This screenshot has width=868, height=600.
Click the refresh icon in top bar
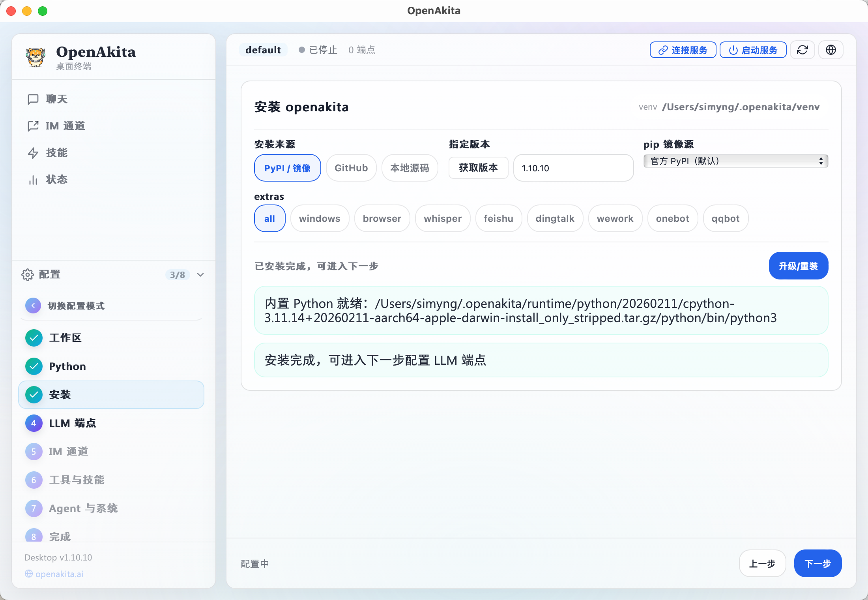(802, 50)
